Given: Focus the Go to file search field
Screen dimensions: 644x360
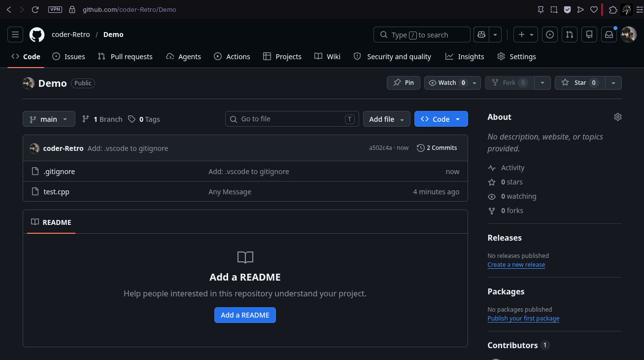Looking at the screenshot, I should [292, 119].
